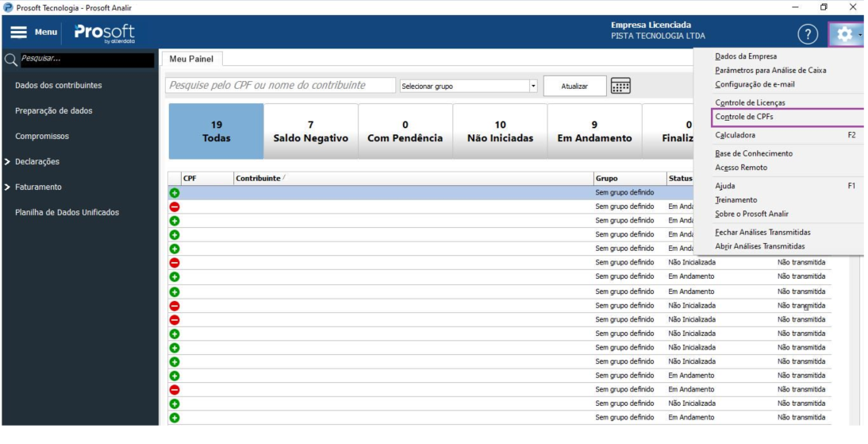Open the settings gear icon

click(x=844, y=34)
